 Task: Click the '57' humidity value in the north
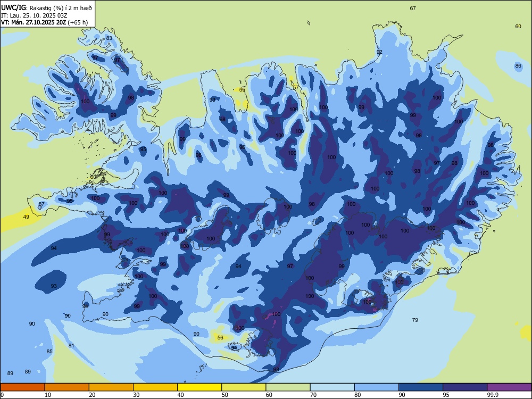point(296,87)
